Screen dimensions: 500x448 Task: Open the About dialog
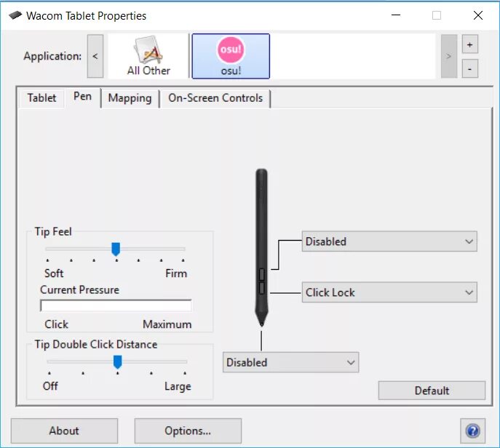click(64, 431)
